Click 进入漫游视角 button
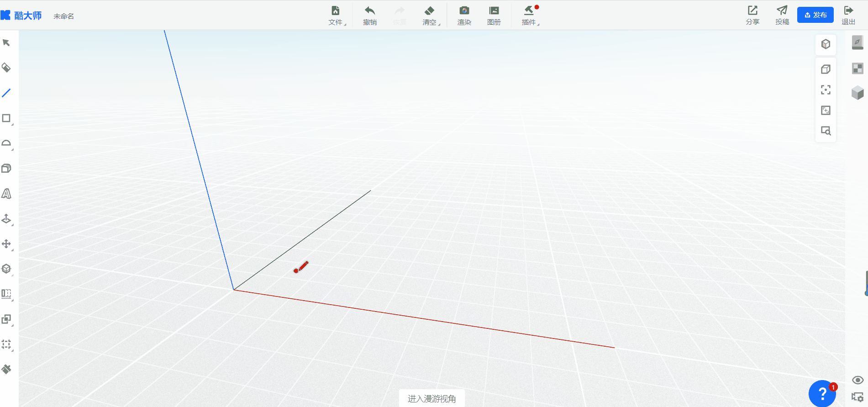Image resolution: width=868 pixels, height=407 pixels. pos(432,398)
